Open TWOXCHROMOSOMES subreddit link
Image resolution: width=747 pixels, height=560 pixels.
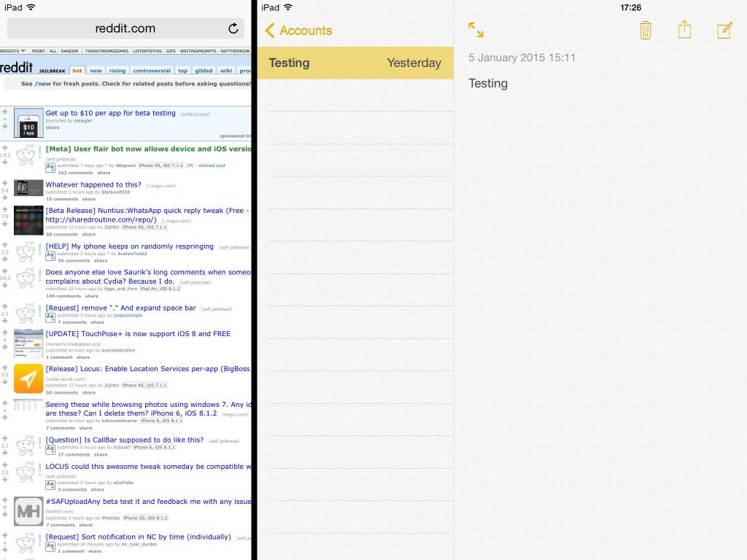pyautogui.click(x=107, y=51)
